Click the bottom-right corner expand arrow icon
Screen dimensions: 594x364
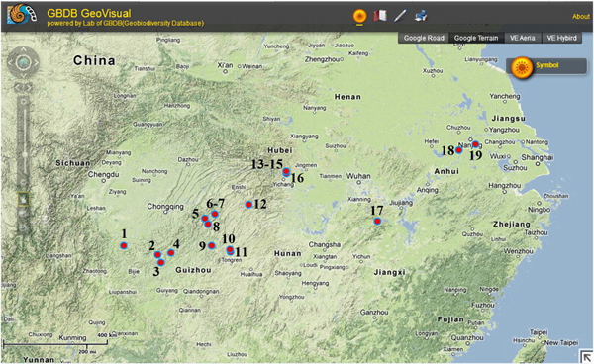[586, 356]
